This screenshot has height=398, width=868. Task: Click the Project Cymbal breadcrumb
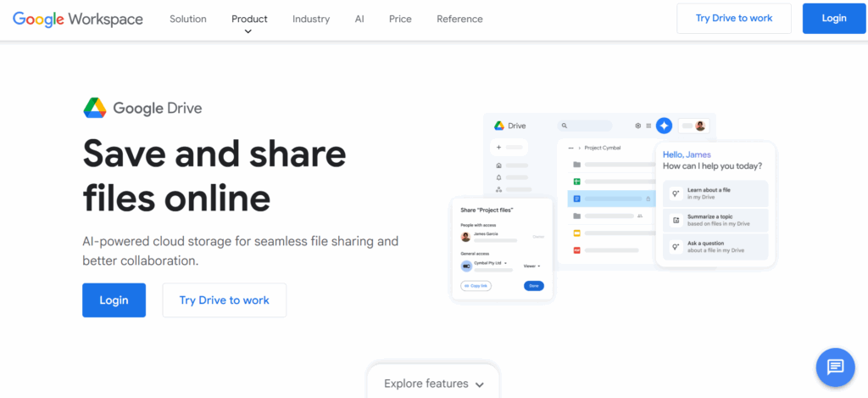(601, 148)
